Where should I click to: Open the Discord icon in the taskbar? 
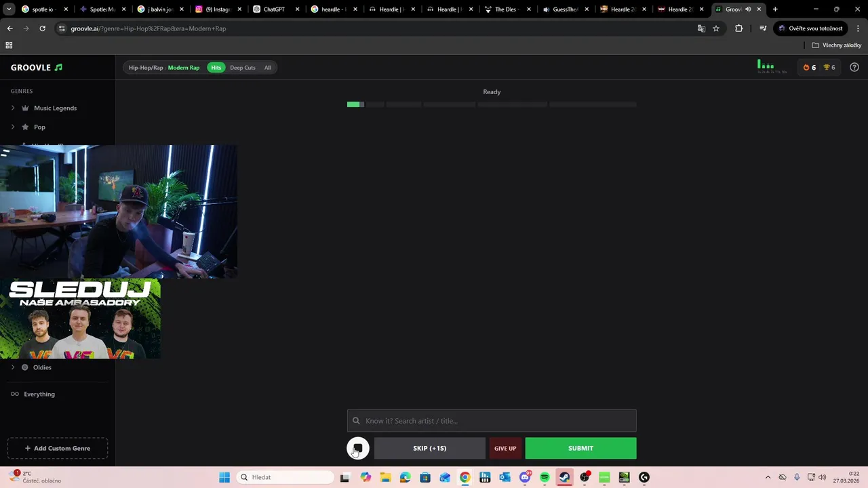(x=525, y=477)
